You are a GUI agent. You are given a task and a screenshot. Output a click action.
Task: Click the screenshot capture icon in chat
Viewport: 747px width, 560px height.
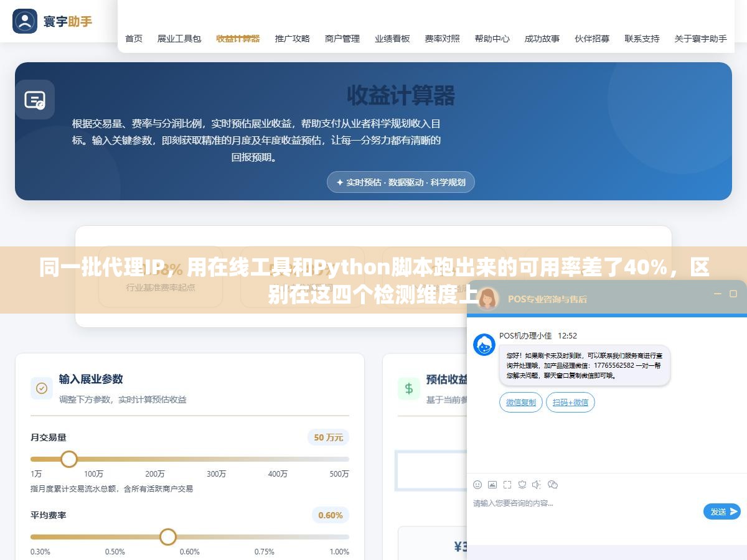coord(507,485)
